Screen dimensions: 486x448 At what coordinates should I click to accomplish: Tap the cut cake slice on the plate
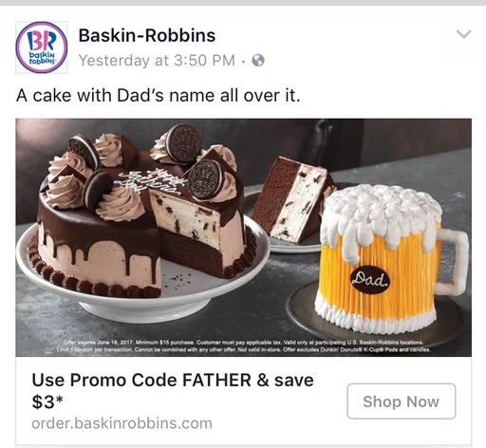click(x=291, y=199)
